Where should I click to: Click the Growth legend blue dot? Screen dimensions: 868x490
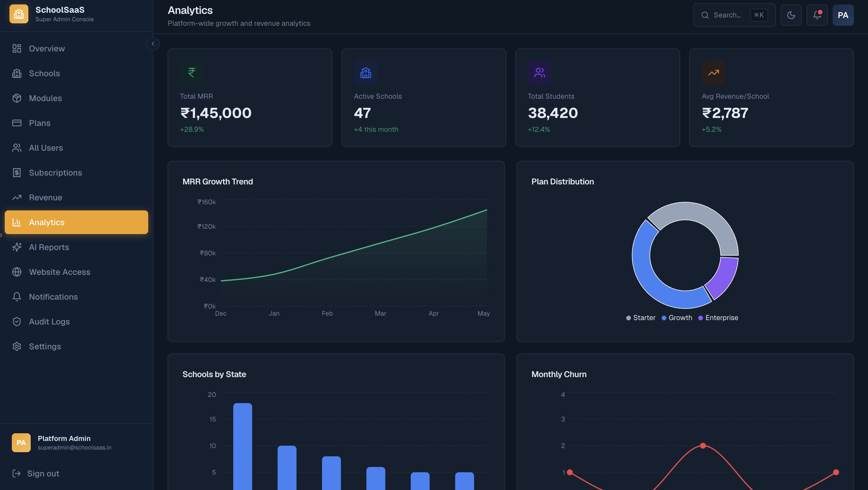coord(664,318)
